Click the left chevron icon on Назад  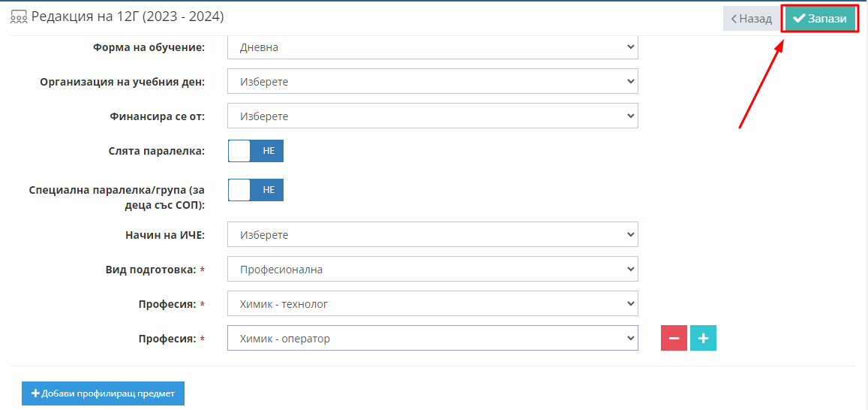click(734, 19)
